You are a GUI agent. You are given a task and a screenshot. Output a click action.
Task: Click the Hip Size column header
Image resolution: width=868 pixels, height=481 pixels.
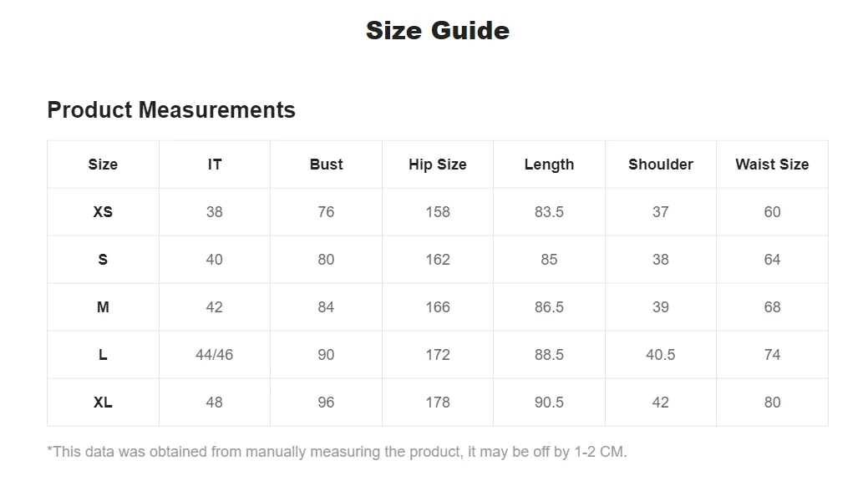click(x=437, y=165)
